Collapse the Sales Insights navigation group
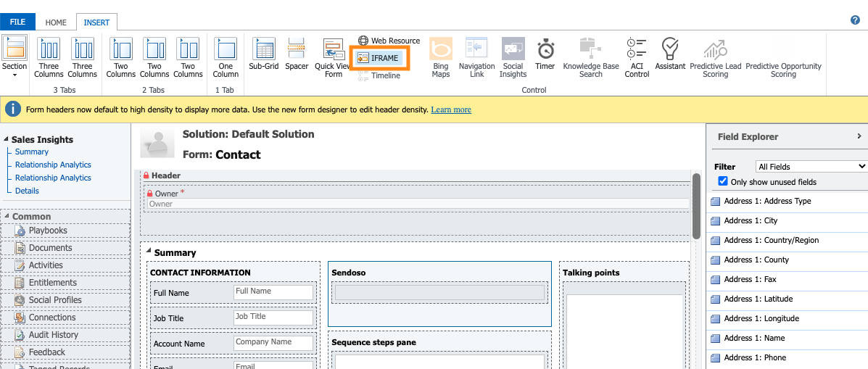This screenshot has width=868, height=369. pyautogui.click(x=7, y=140)
